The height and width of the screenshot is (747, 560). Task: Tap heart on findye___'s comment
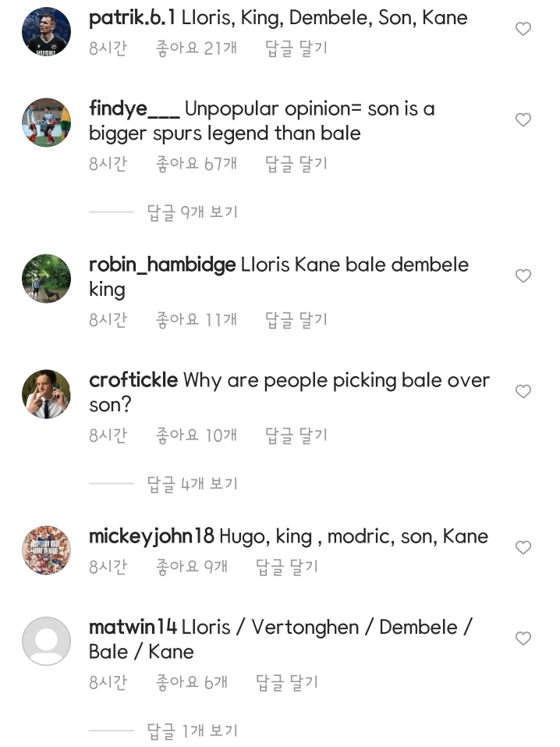pyautogui.click(x=523, y=120)
